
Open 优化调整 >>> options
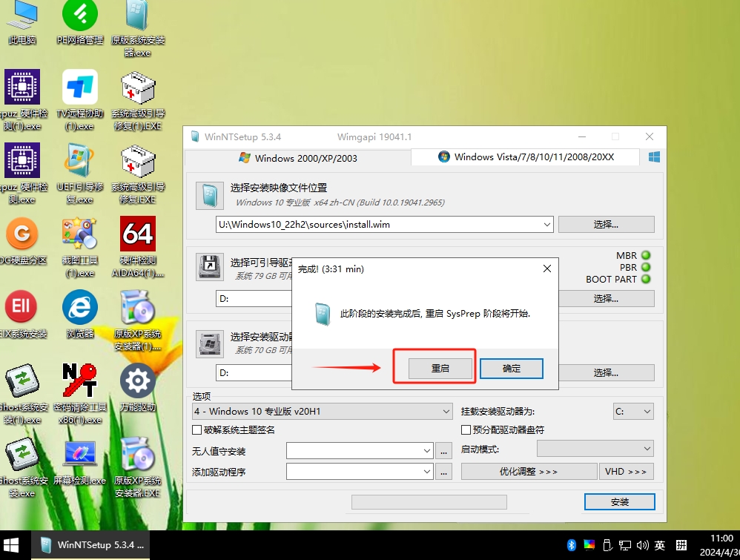click(x=529, y=471)
